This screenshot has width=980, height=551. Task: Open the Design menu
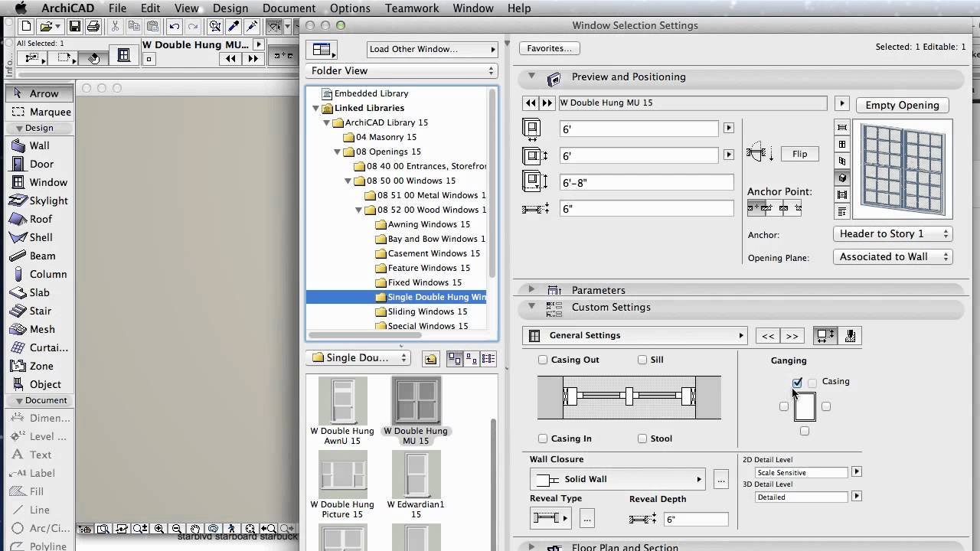pyautogui.click(x=230, y=8)
